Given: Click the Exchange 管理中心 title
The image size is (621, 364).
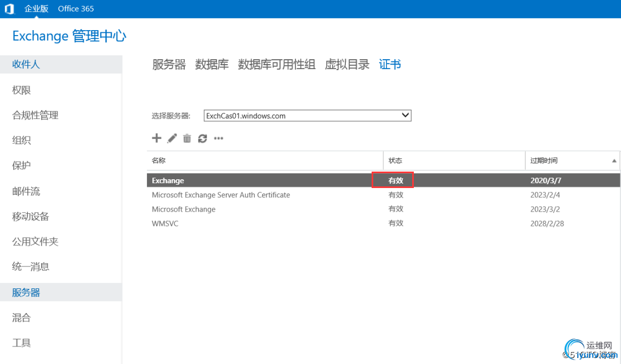Looking at the screenshot, I should pyautogui.click(x=69, y=36).
